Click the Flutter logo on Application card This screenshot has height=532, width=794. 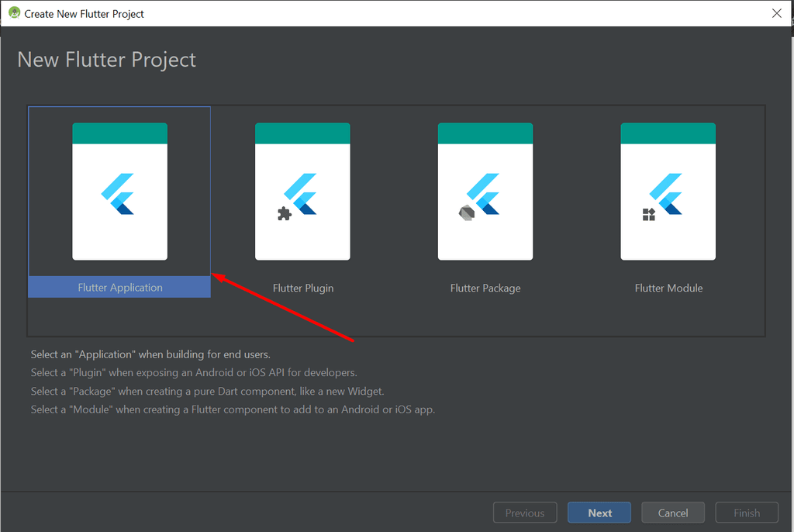click(x=119, y=194)
